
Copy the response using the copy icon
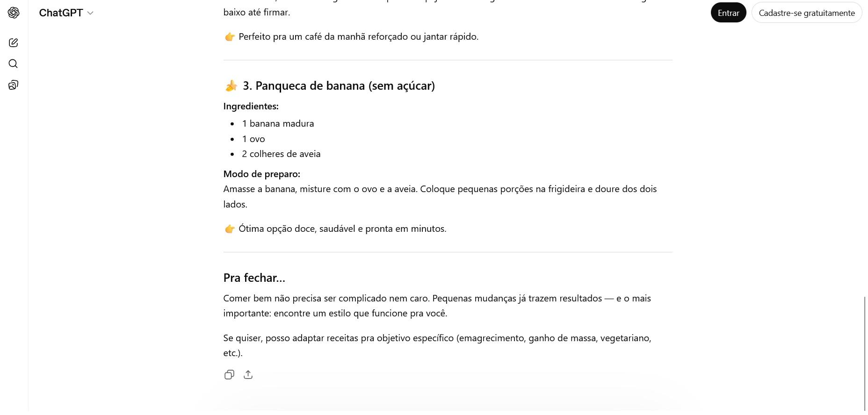[x=229, y=374]
